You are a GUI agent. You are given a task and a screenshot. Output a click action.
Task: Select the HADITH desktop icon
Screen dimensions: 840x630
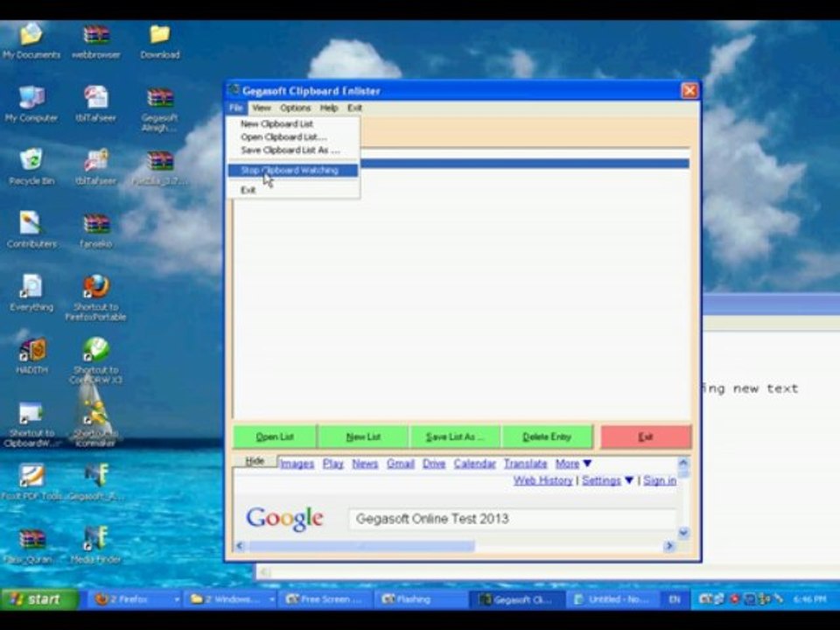tap(31, 356)
